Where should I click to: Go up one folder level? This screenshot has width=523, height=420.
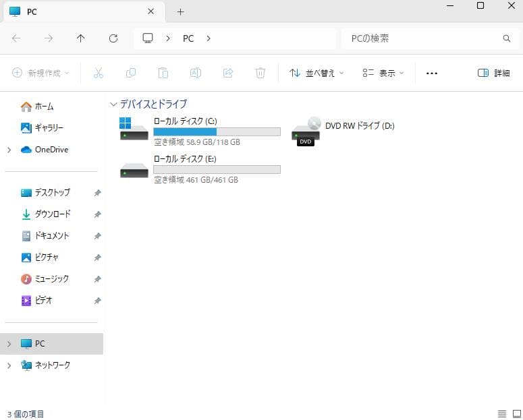pos(81,38)
